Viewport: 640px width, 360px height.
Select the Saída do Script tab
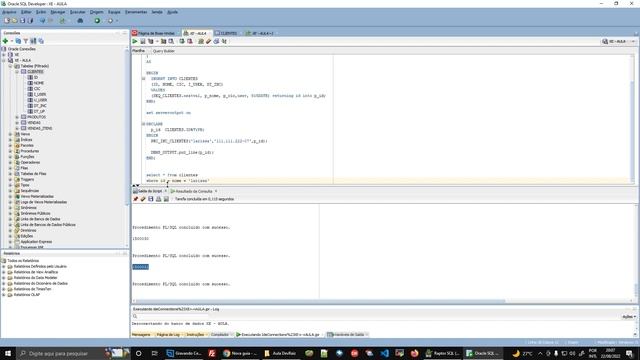coord(150,191)
